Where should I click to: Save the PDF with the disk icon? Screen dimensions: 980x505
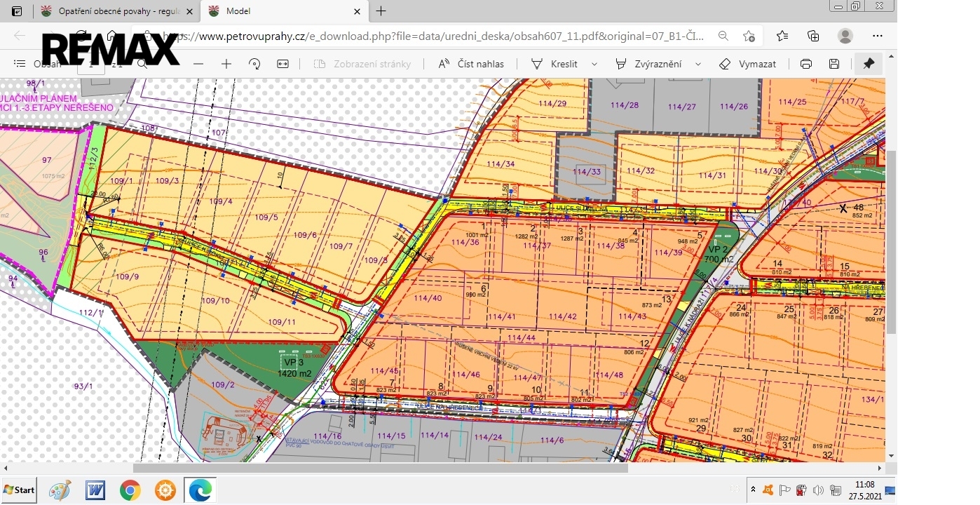tap(834, 64)
